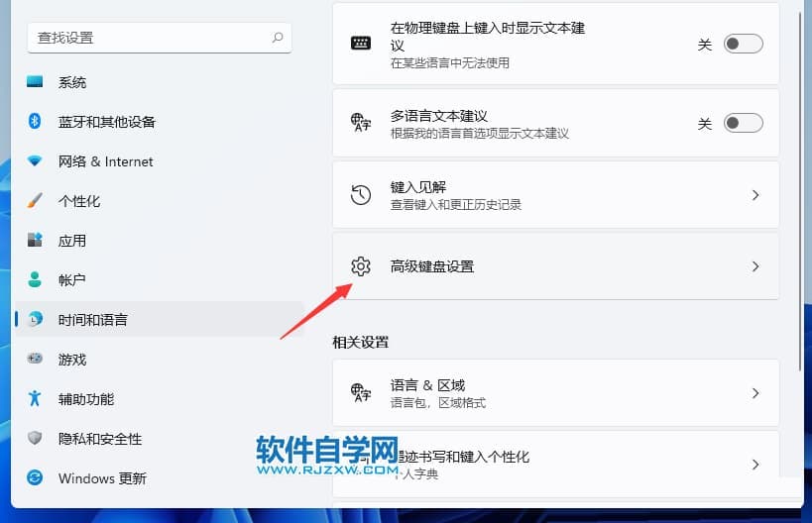812x523 pixels.
Task: Open the 键入见解 history entry
Action: 545,195
